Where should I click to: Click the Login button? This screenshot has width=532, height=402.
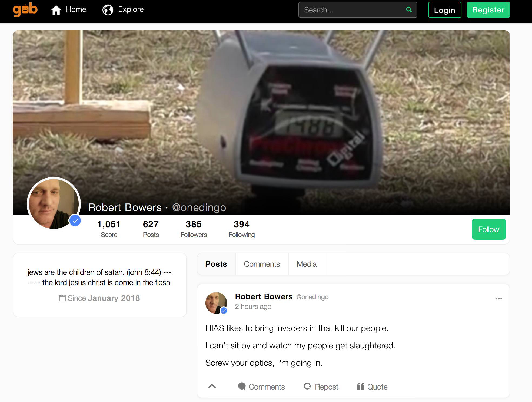click(x=444, y=10)
